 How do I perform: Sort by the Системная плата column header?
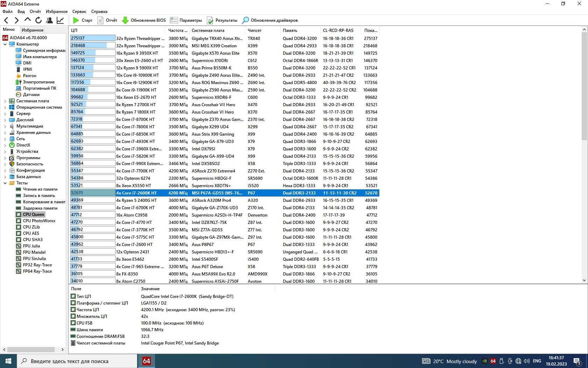217,30
